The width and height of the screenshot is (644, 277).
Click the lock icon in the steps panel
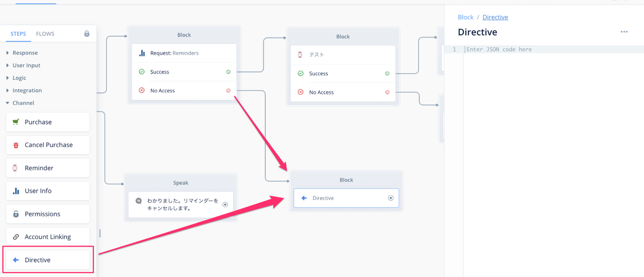(87, 34)
